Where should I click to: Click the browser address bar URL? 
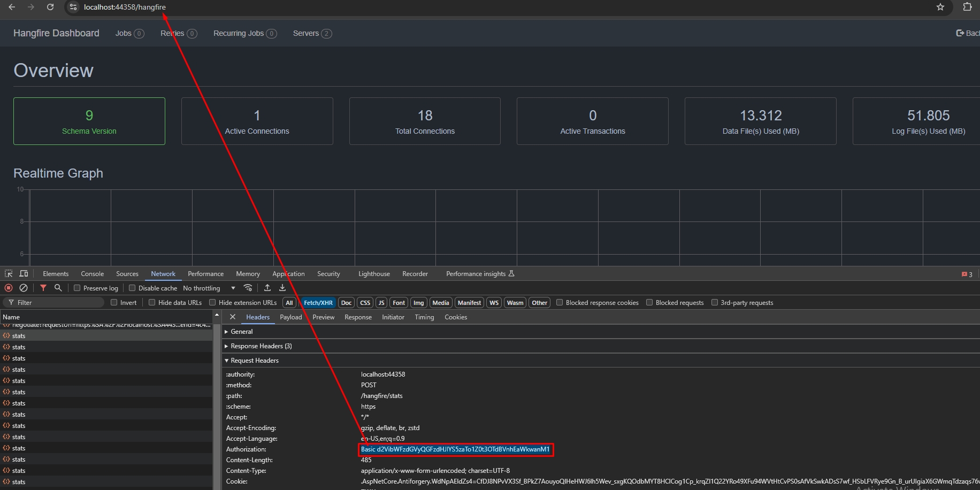pyautogui.click(x=125, y=7)
